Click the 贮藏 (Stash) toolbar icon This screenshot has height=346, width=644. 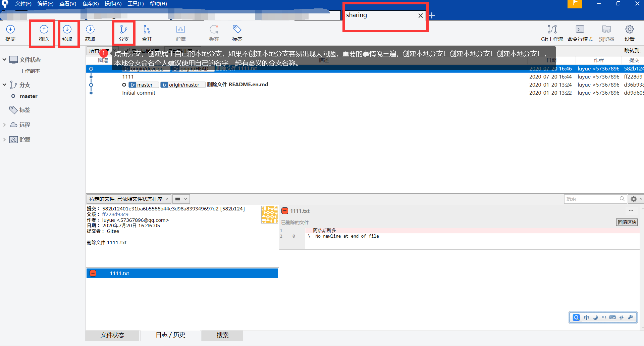[180, 33]
